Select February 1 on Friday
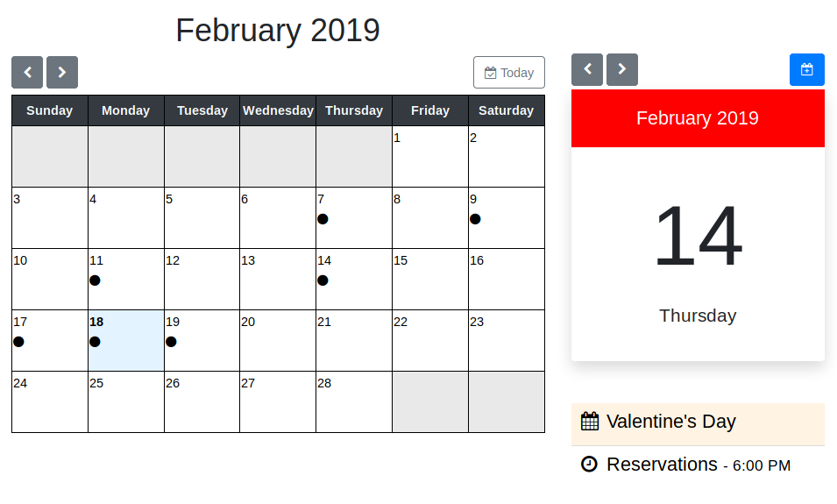837x504 pixels. point(430,156)
